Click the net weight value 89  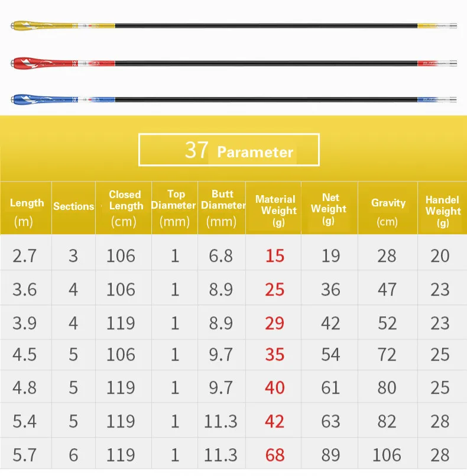330,455
